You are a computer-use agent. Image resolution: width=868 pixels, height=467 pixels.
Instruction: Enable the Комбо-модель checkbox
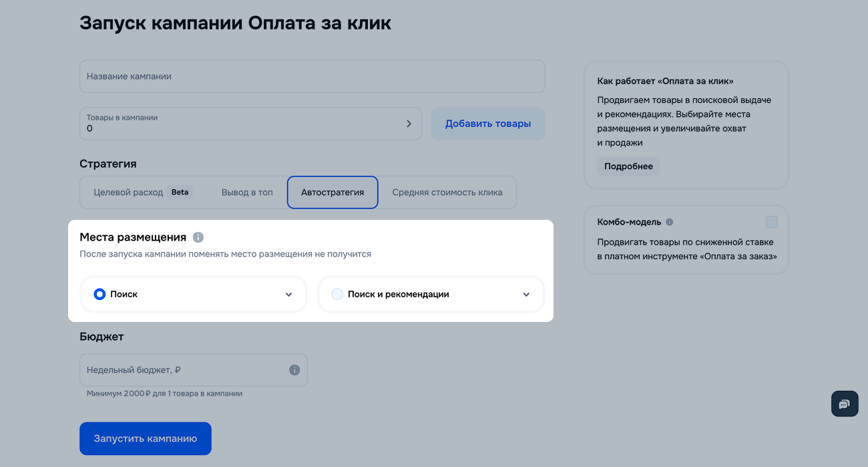772,222
